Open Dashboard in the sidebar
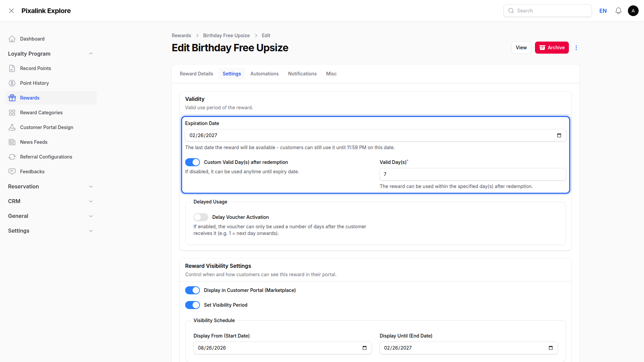This screenshot has height=362, width=644. [x=51, y=39]
